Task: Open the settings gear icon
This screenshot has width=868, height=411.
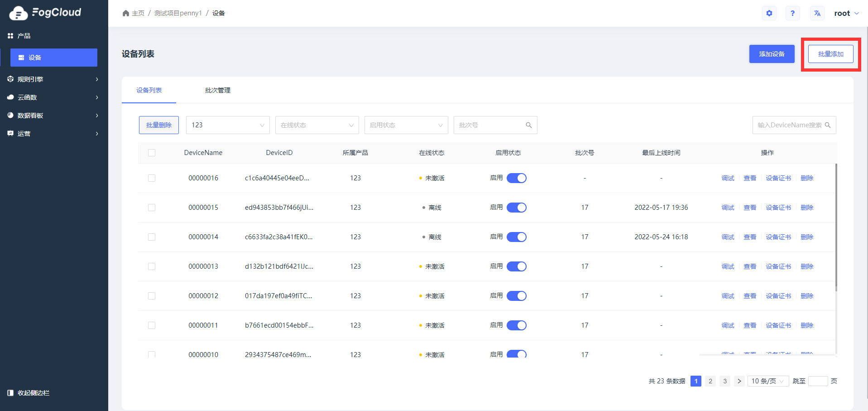Action: 769,13
